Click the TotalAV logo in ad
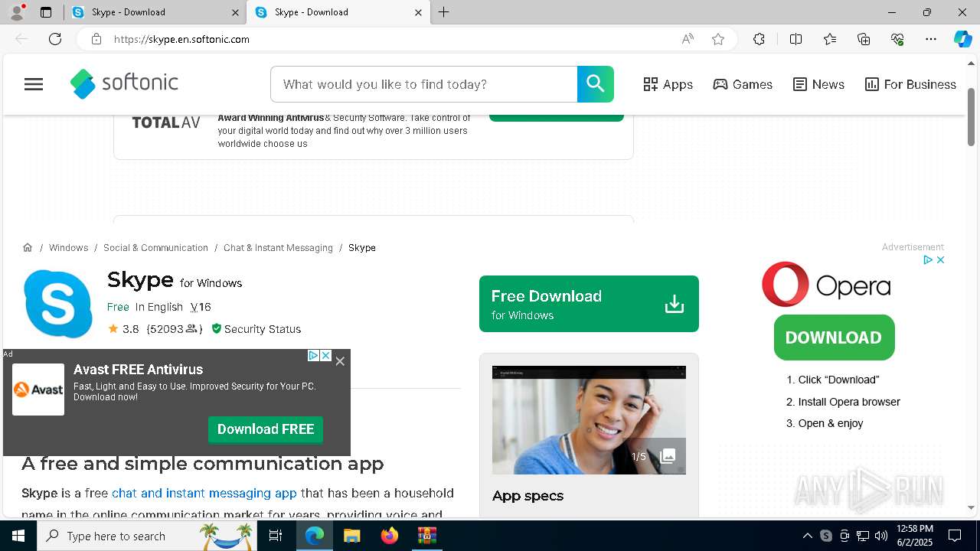This screenshot has height=551, width=980. 166,122
